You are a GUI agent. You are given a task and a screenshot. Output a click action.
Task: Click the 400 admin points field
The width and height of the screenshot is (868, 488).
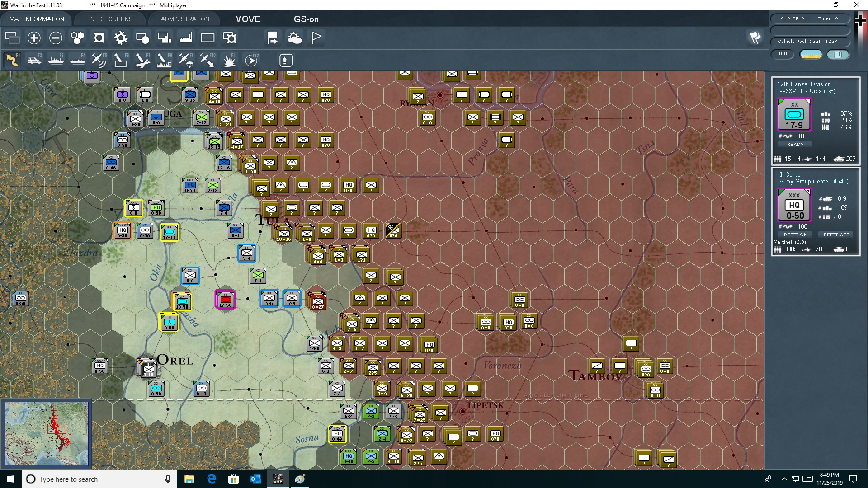[783, 54]
